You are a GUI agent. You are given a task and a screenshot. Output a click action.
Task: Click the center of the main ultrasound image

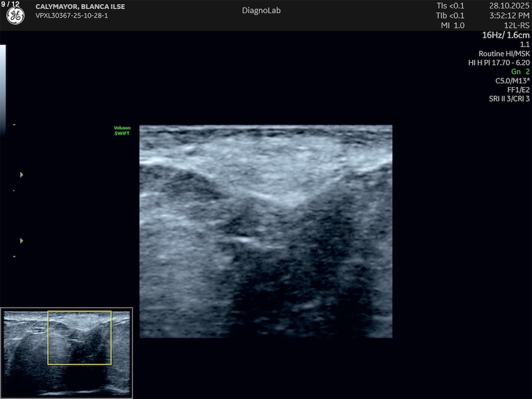(266, 231)
